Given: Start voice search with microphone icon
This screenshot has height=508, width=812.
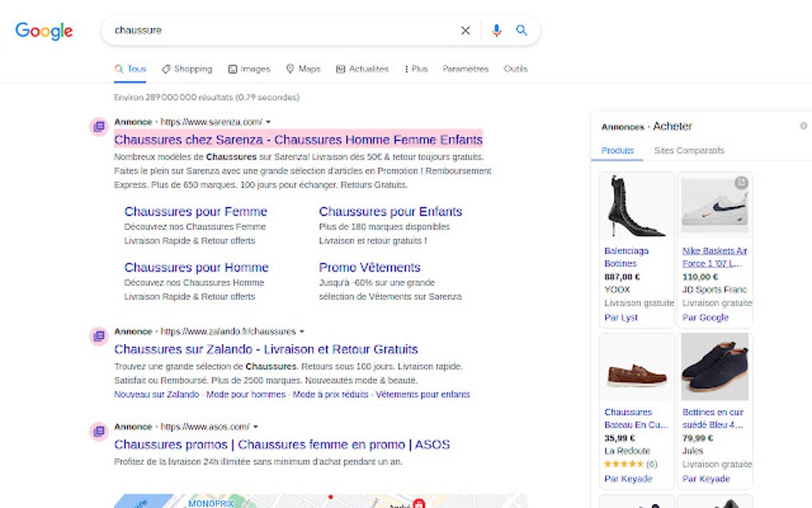Looking at the screenshot, I should 496,30.
